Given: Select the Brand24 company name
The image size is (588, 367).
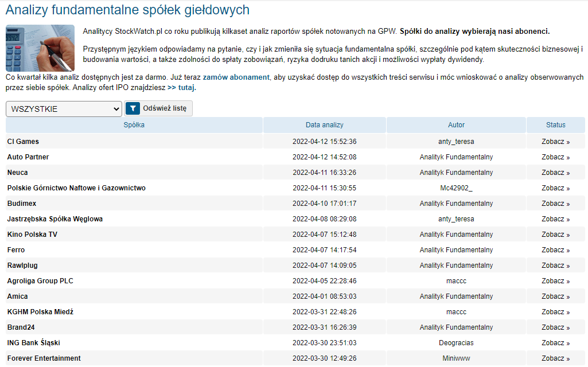Looking at the screenshot, I should pyautogui.click(x=21, y=327).
